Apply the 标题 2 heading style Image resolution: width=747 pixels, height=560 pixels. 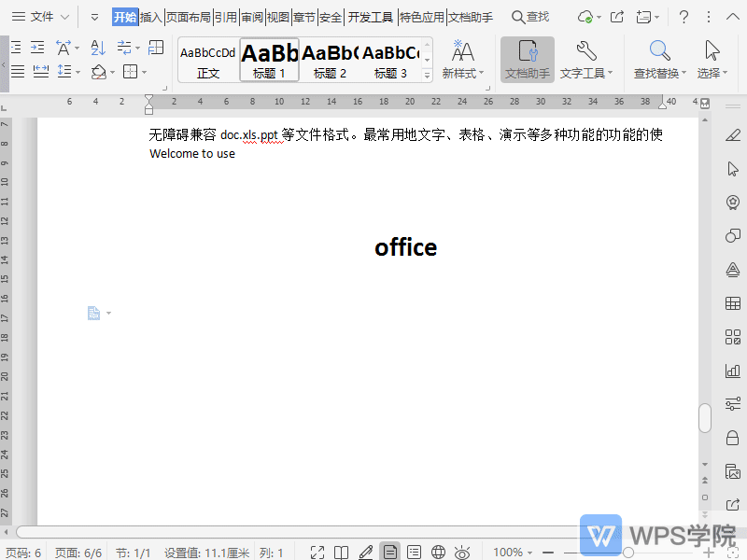coord(330,61)
